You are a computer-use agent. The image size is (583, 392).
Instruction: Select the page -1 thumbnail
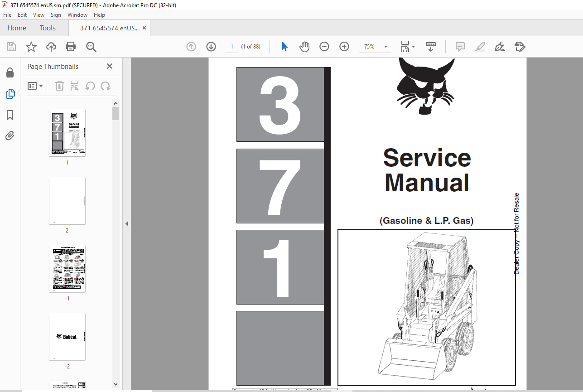tap(67, 268)
